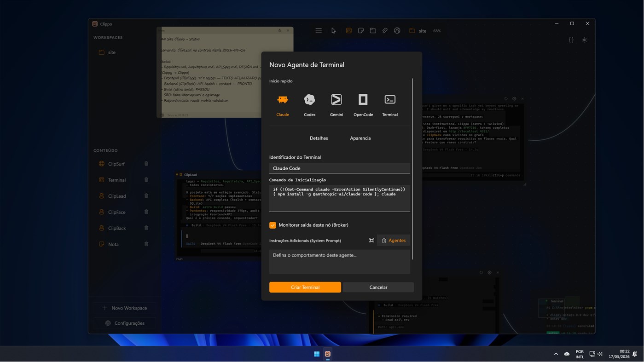
Task: Select the sticky note tool in toolbar
Action: [361, 31]
